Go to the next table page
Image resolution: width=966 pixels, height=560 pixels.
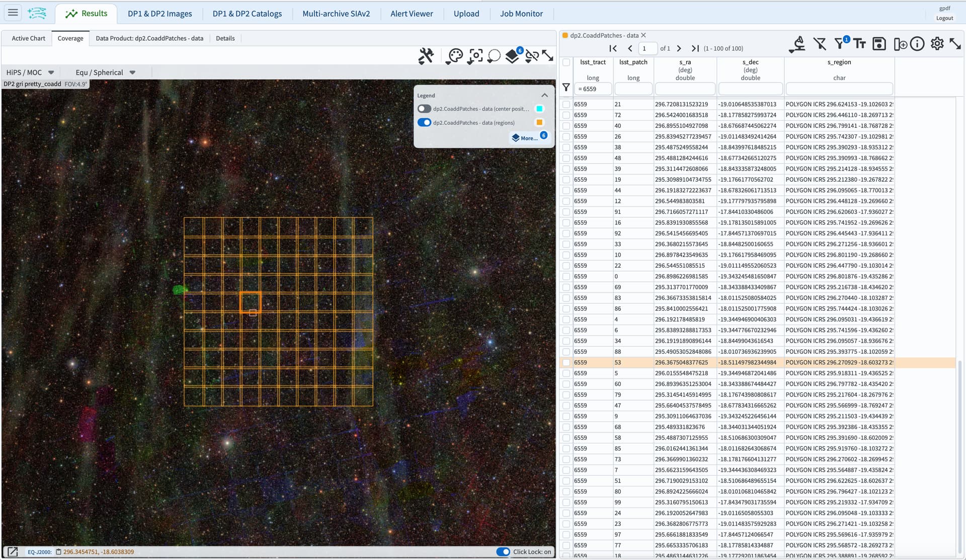pos(679,48)
